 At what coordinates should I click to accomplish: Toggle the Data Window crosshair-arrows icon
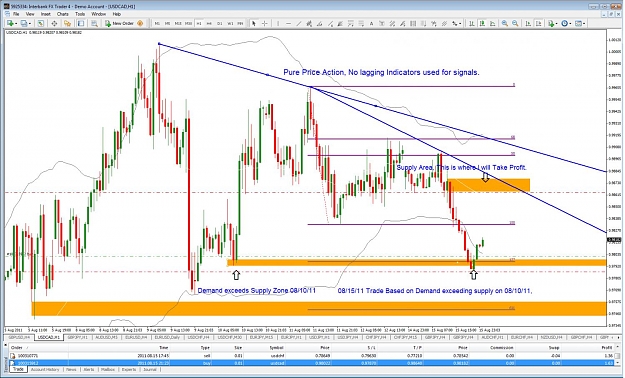click(54, 24)
